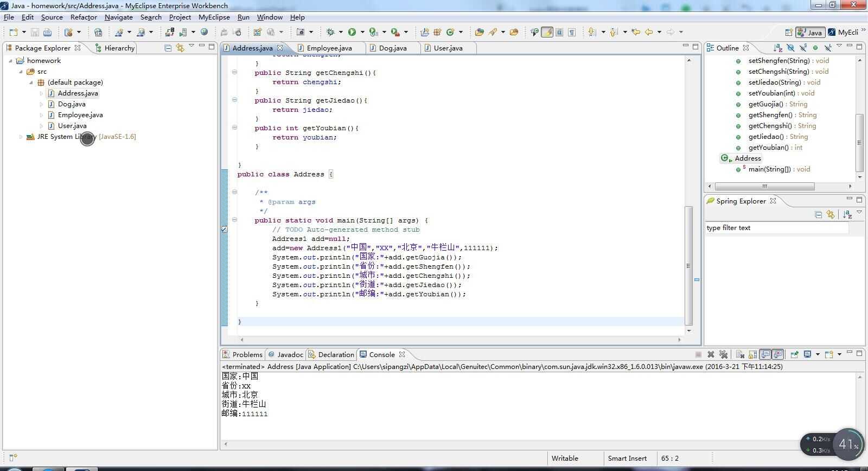Screen dimensions: 868x471
Task: Click the Outline vertical scrollbar thumb
Action: tap(859, 143)
